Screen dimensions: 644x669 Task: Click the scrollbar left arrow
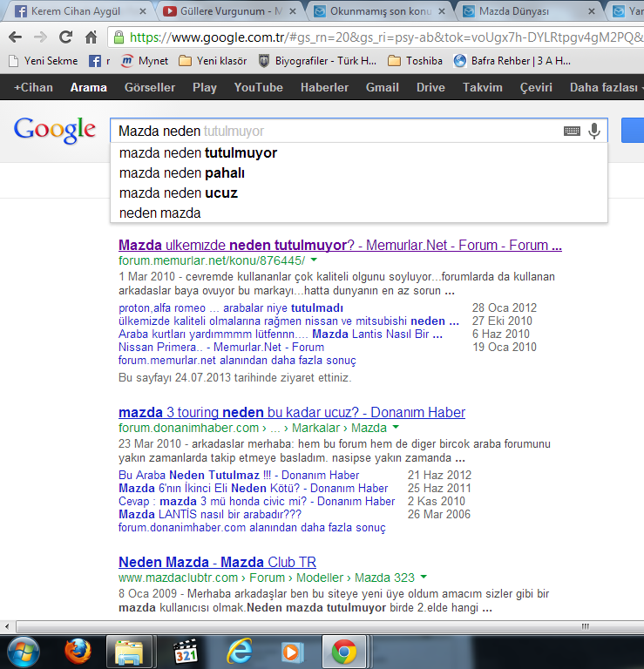7,627
